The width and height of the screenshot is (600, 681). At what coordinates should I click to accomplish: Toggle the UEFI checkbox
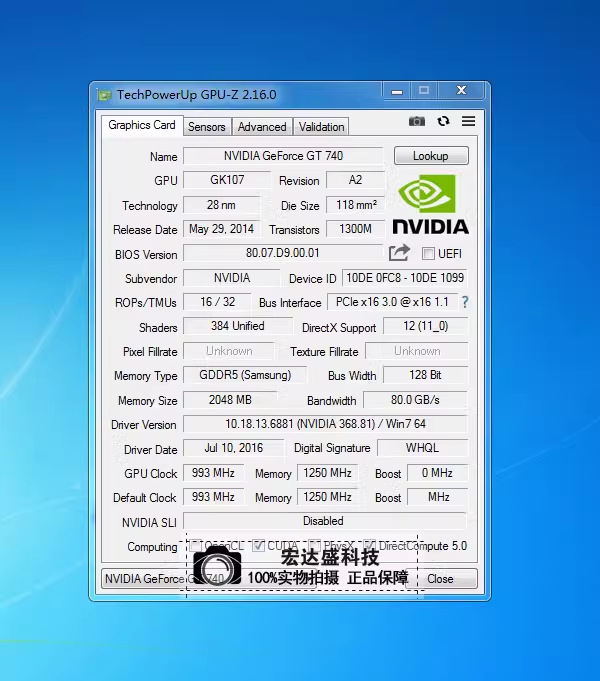428,254
